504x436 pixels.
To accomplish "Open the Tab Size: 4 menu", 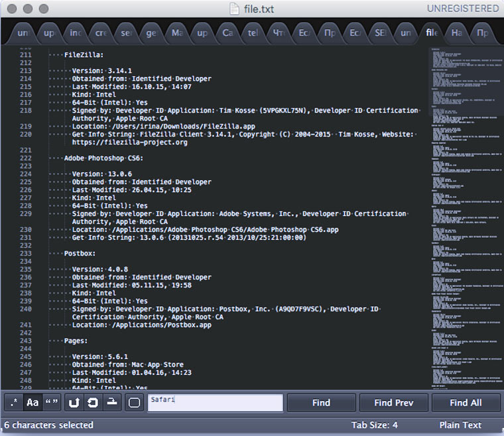I will 375,425.
